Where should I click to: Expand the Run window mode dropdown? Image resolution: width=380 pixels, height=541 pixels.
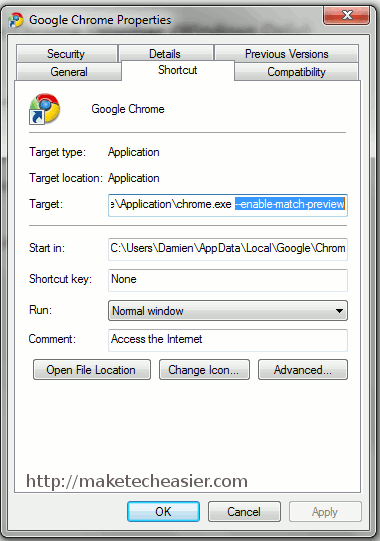(228, 311)
